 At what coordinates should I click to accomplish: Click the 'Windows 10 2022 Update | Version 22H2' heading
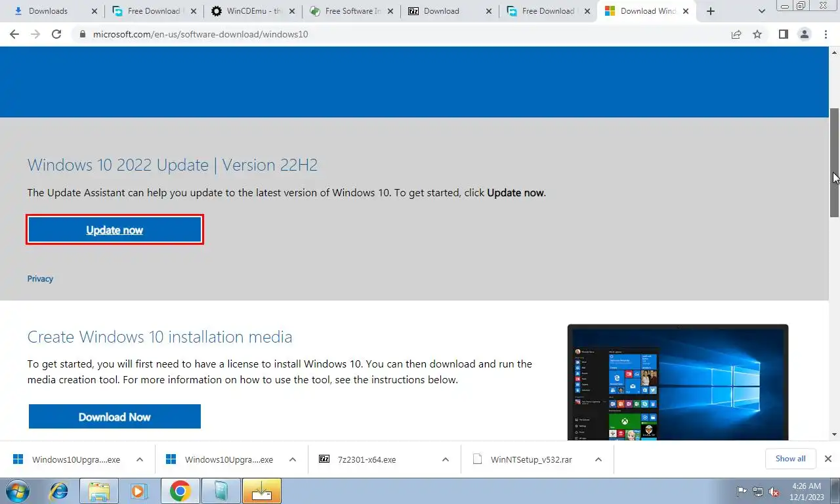(x=173, y=164)
